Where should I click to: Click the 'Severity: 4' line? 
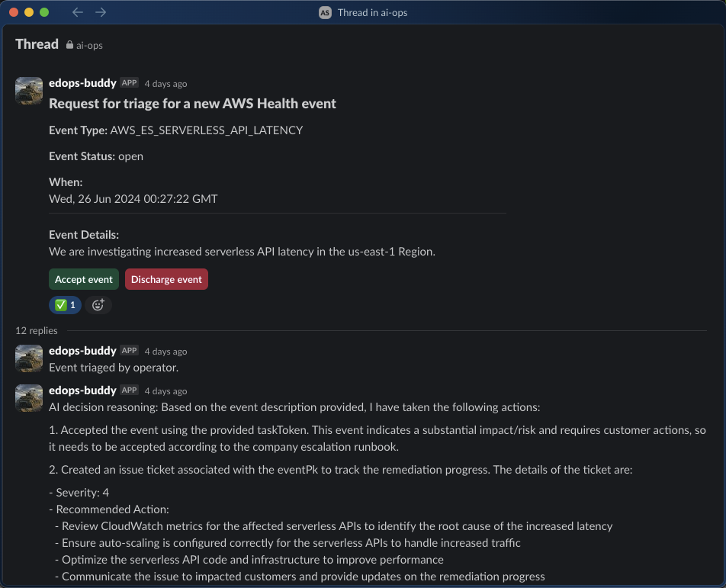pyautogui.click(x=79, y=492)
